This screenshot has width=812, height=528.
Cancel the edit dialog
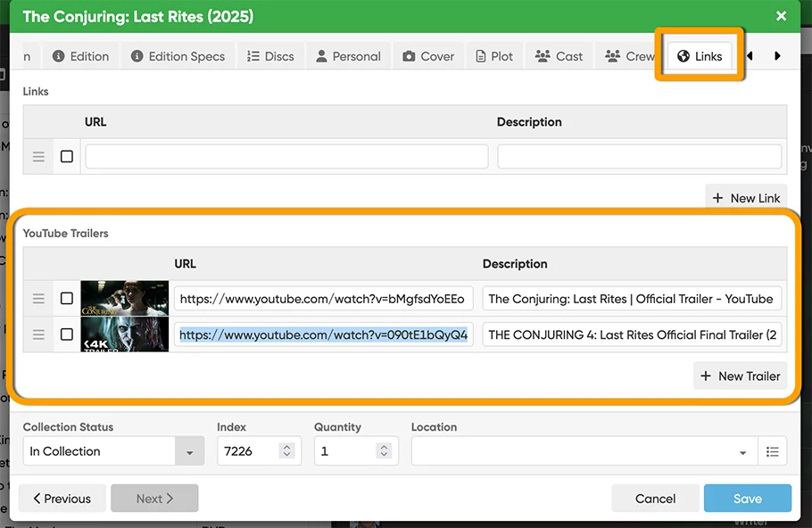coord(655,498)
